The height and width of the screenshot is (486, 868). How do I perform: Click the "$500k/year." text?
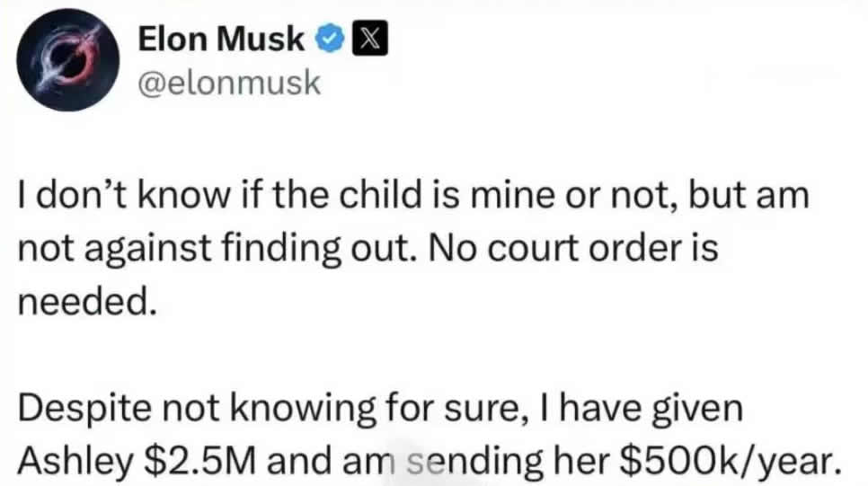(x=731, y=461)
